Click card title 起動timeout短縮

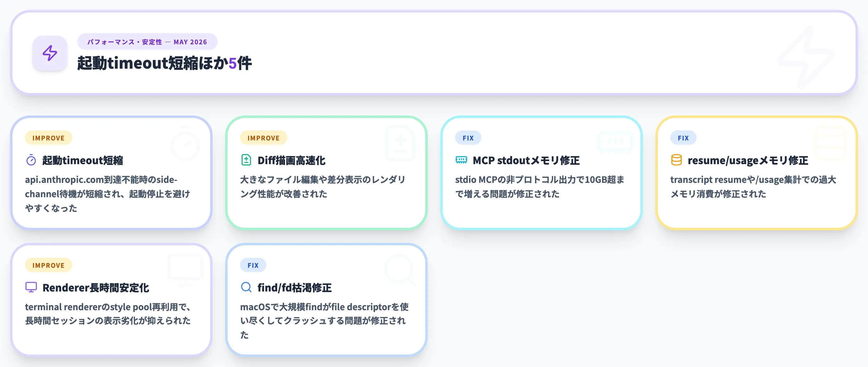(x=83, y=160)
